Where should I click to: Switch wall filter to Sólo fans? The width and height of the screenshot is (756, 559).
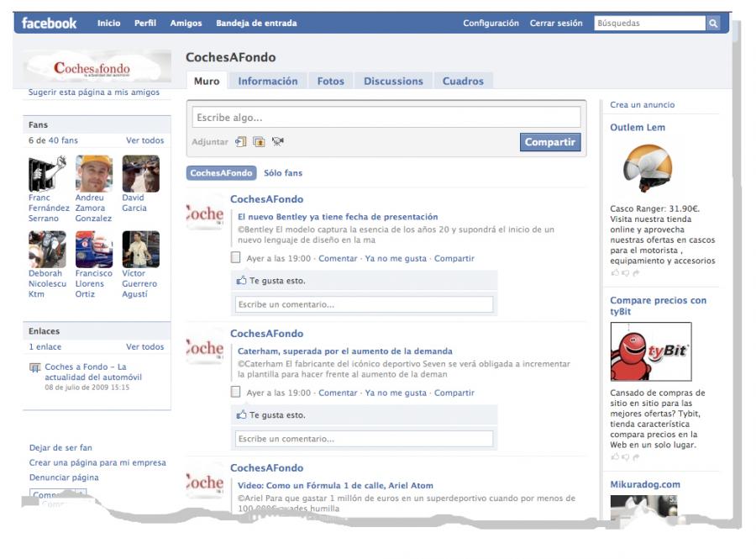pyautogui.click(x=283, y=173)
